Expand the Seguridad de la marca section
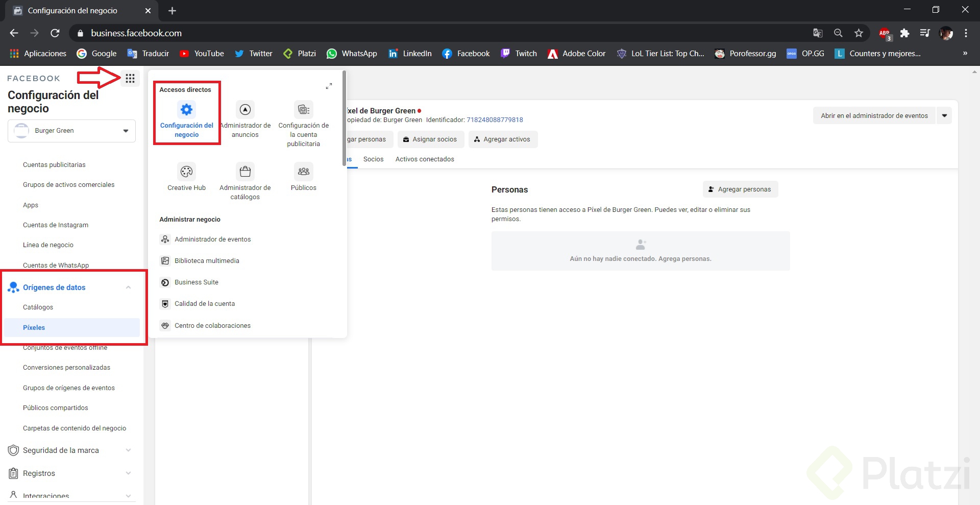 coord(128,450)
